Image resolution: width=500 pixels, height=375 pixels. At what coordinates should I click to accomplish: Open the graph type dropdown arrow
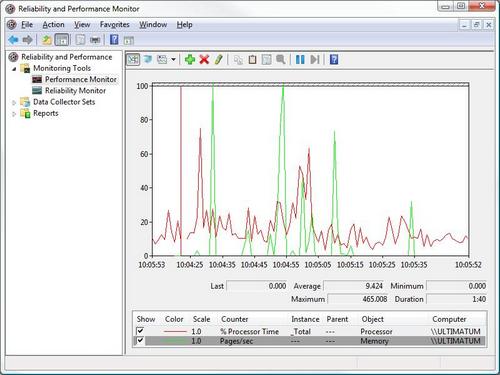173,60
